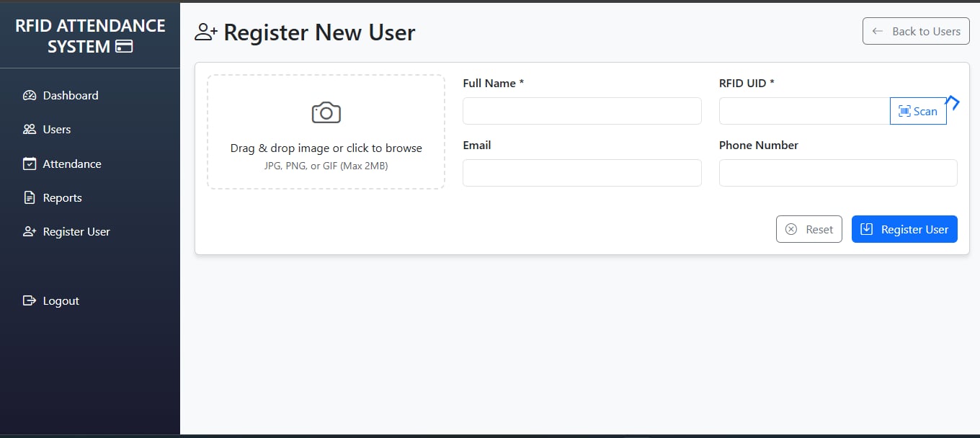Screen dimensions: 980x438
Task: Go back via Back to Users
Action: 916,31
